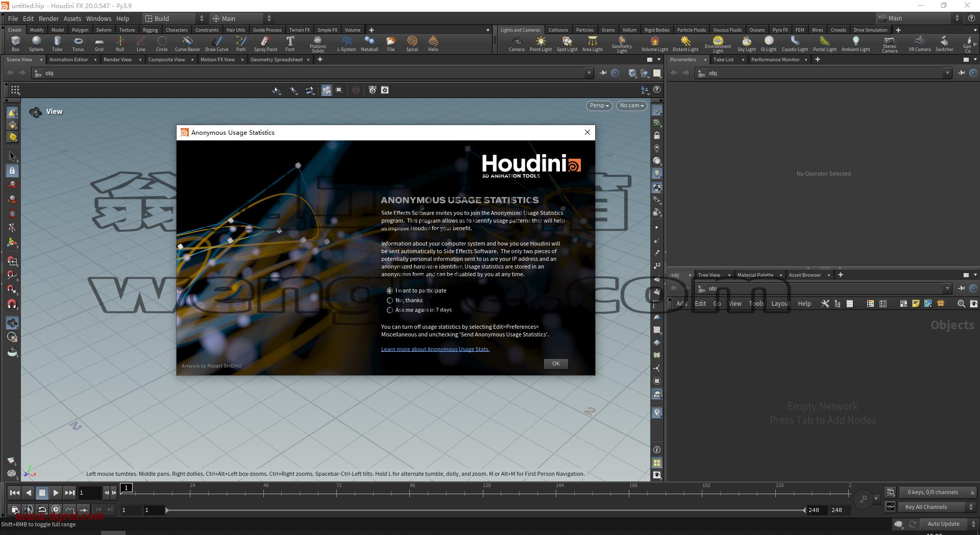Open the network pane obj path dropdown
The image size is (980, 535).
[x=947, y=288]
